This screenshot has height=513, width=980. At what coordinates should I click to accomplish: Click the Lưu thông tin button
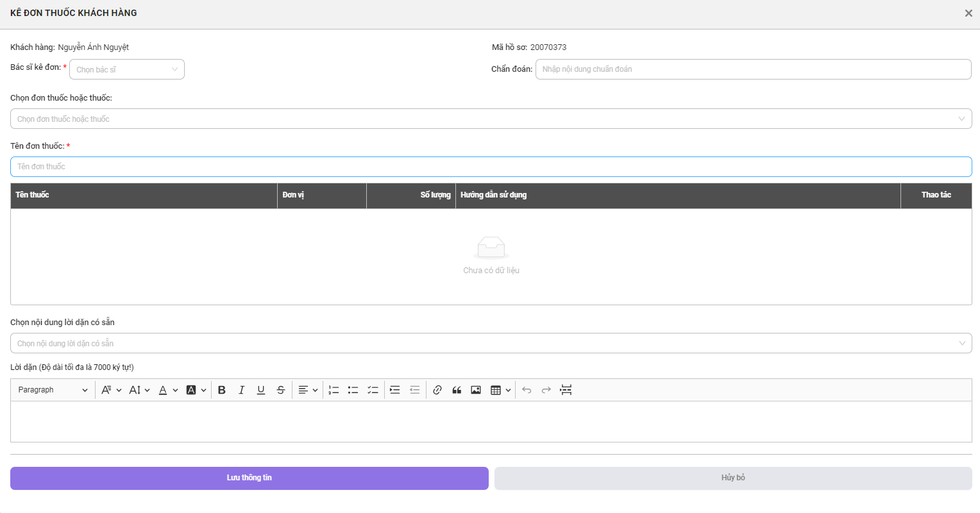point(249,478)
